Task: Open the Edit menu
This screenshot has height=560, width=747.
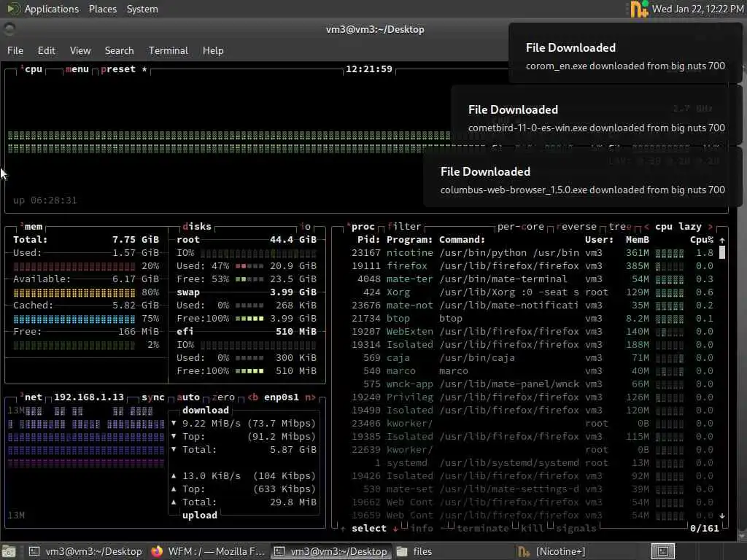Action: pyautogui.click(x=46, y=50)
